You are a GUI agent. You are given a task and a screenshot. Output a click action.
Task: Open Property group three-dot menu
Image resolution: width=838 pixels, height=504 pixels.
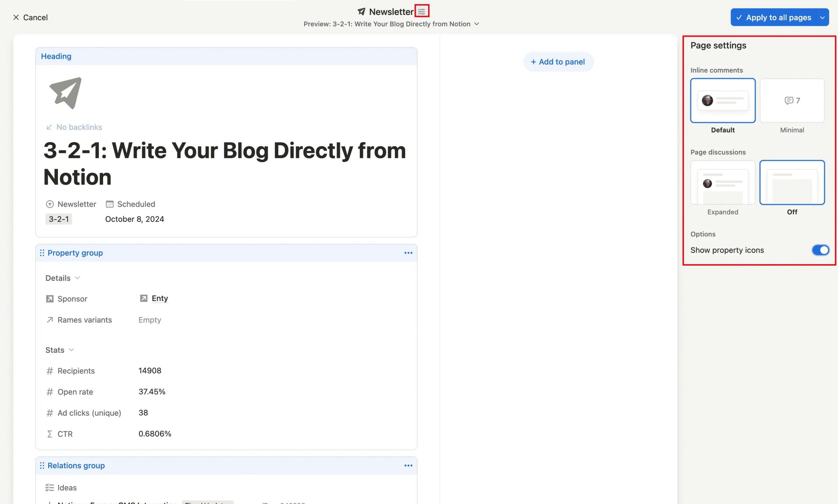point(408,253)
